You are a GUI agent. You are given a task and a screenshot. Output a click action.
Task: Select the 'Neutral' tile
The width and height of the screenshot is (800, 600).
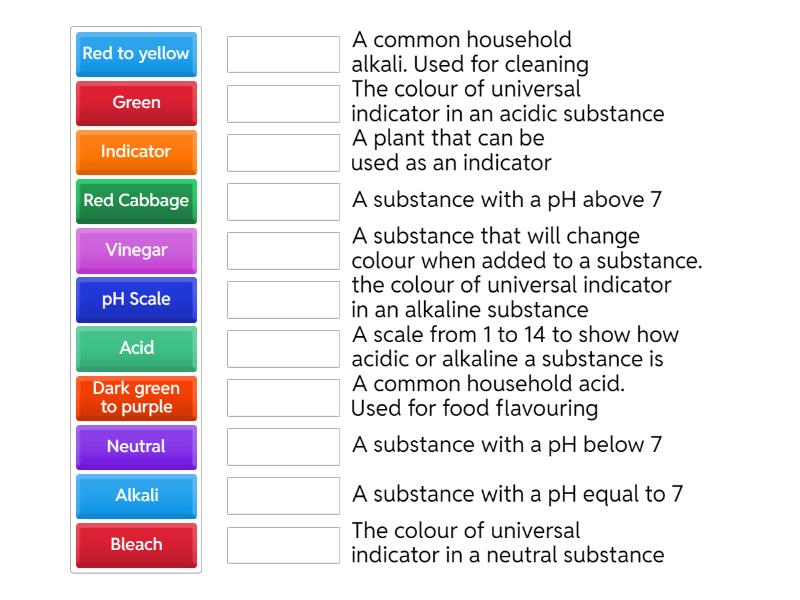137,446
